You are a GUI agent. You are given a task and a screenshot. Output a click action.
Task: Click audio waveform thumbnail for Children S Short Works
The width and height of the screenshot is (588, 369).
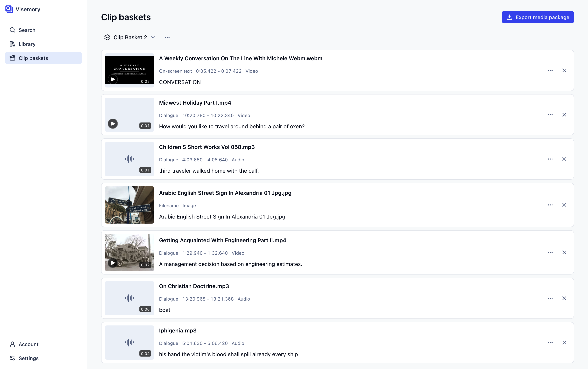[129, 159]
